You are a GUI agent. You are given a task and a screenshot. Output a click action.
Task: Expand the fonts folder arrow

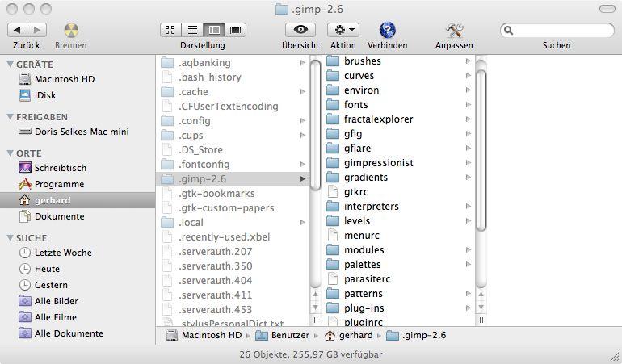[x=468, y=105]
